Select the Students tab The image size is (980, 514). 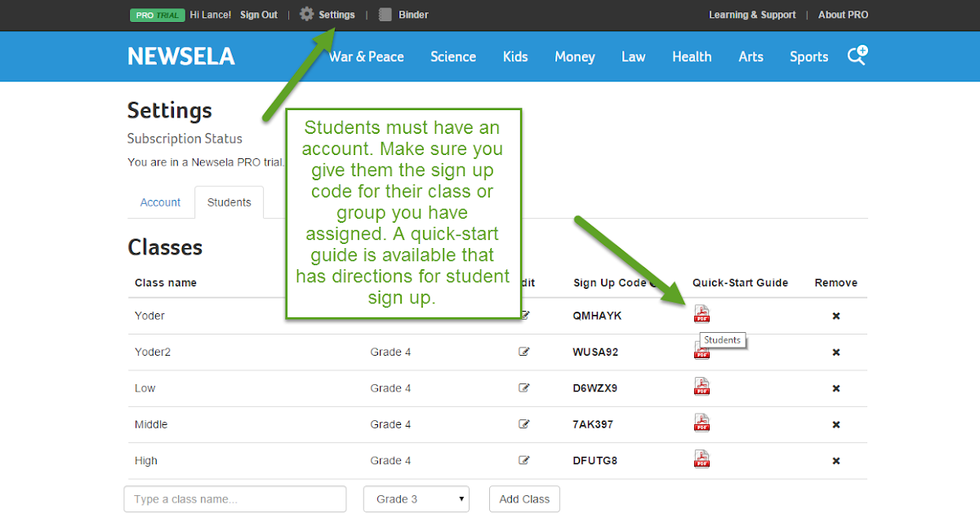(x=229, y=202)
